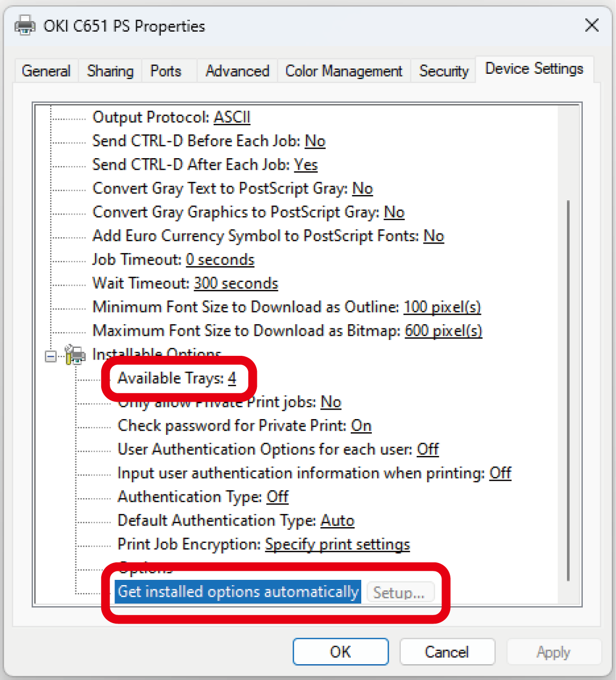Screen dimensions: 616x680
Task: Switch to the General tab
Action: (46, 71)
